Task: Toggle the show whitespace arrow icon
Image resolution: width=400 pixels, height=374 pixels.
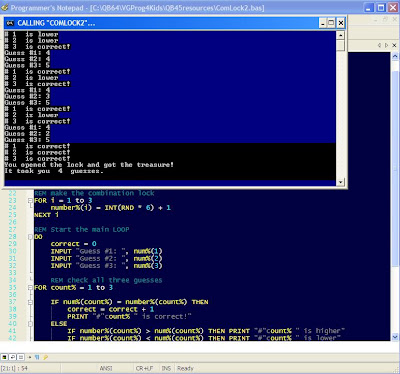Action: (x=29, y=357)
